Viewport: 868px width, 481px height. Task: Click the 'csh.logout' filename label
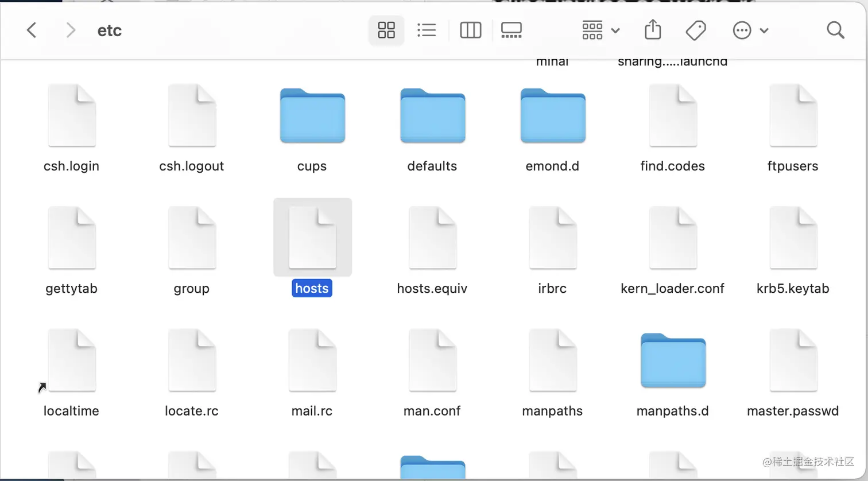tap(192, 166)
